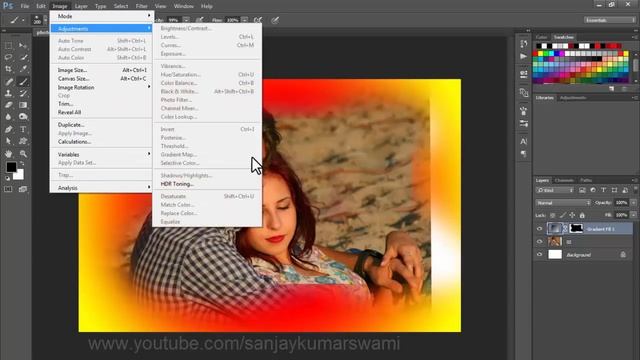Choose Duplicate menu item
Image resolution: width=640 pixels, height=360 pixels.
(x=101, y=125)
